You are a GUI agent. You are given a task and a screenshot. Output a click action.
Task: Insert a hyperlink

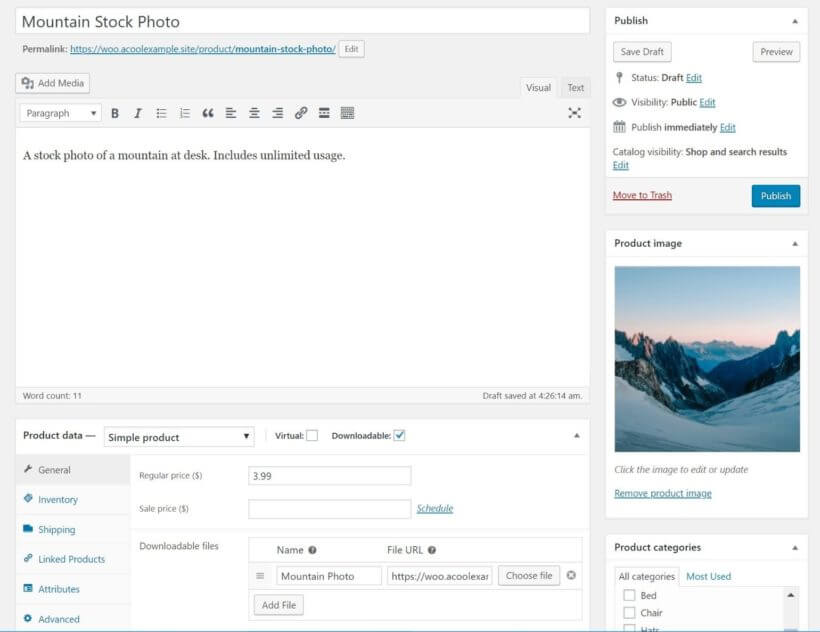(x=299, y=113)
